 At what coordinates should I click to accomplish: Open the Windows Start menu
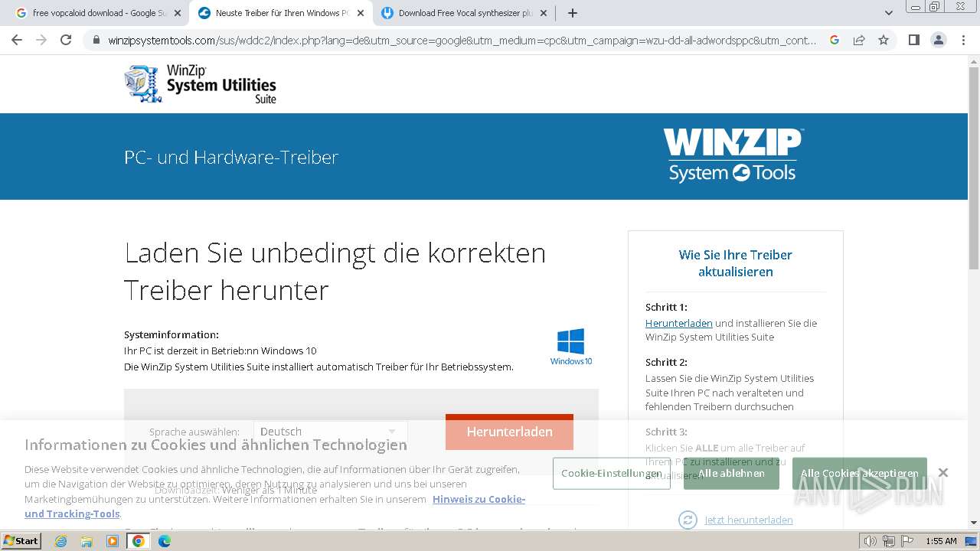point(21,541)
